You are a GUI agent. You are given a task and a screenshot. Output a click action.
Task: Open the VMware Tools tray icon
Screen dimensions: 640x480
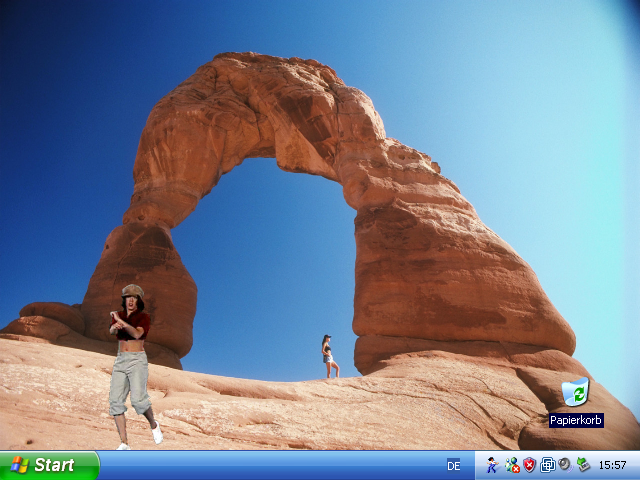pyautogui.click(x=547, y=465)
